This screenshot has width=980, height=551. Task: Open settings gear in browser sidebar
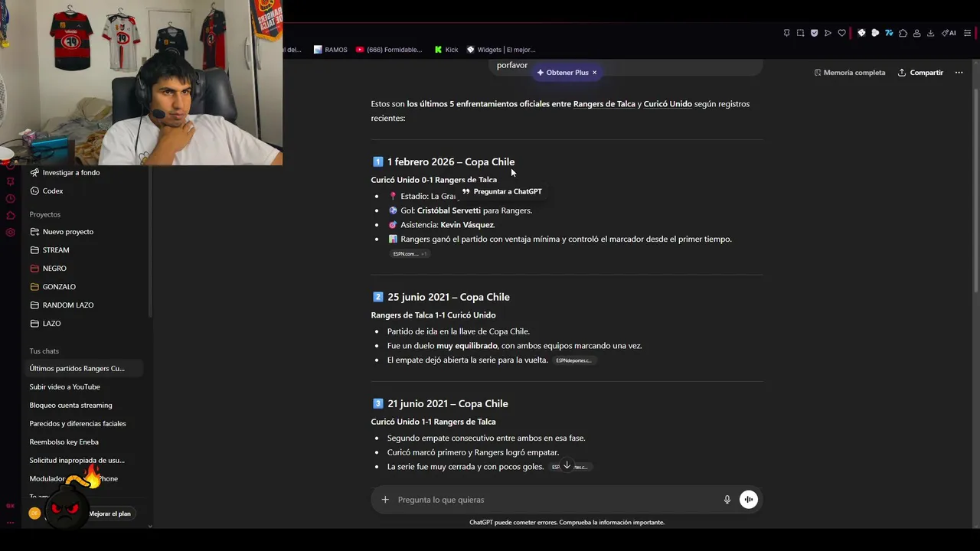click(x=10, y=233)
